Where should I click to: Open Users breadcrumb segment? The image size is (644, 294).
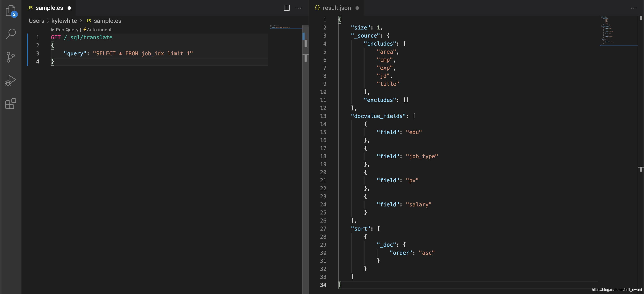36,21
